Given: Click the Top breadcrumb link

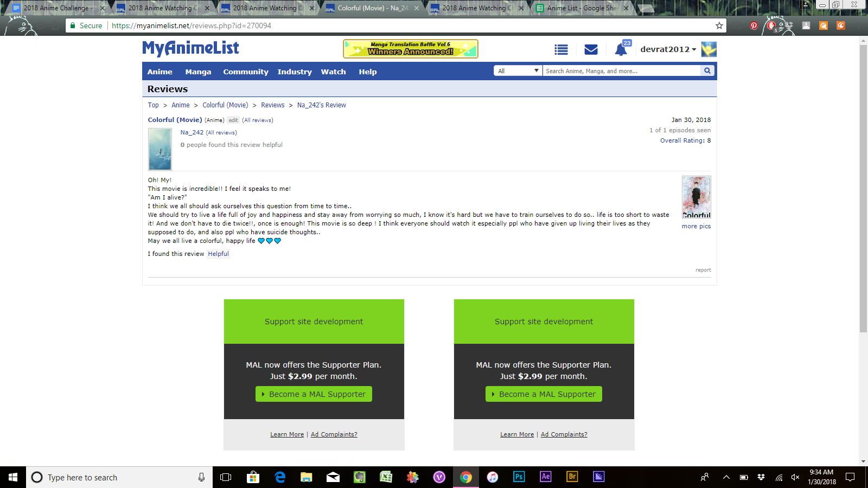Looking at the screenshot, I should 154,105.
